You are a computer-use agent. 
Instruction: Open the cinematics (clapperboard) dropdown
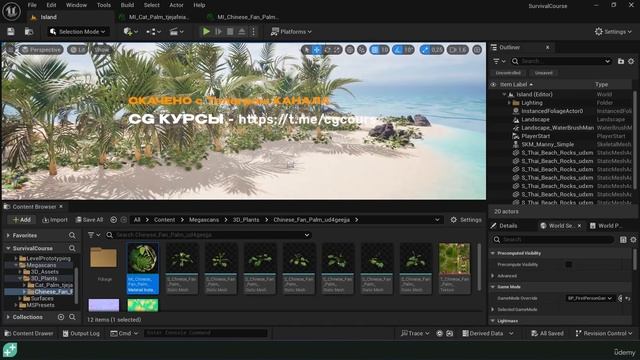(x=177, y=31)
